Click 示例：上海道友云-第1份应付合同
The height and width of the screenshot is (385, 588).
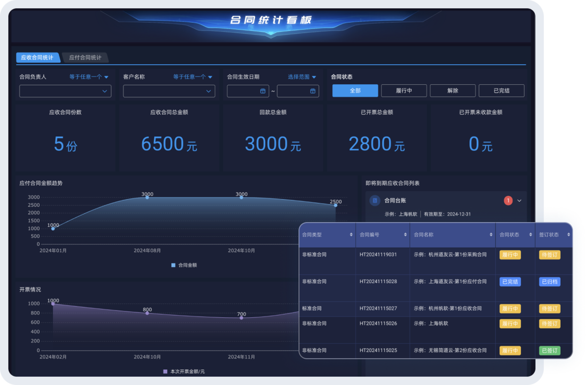click(450, 282)
